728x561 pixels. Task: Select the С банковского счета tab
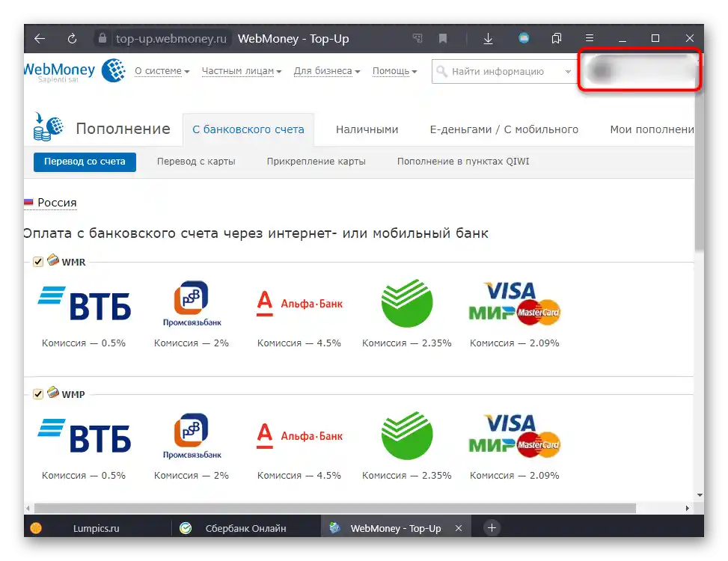coord(248,129)
